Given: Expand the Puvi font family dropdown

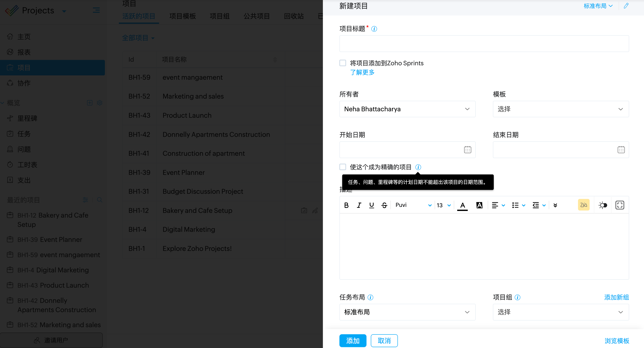Looking at the screenshot, I should click(x=413, y=205).
